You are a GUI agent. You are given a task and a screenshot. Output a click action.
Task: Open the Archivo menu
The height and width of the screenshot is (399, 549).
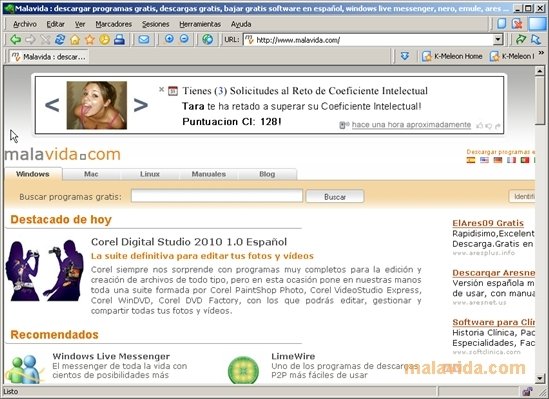[x=25, y=24]
